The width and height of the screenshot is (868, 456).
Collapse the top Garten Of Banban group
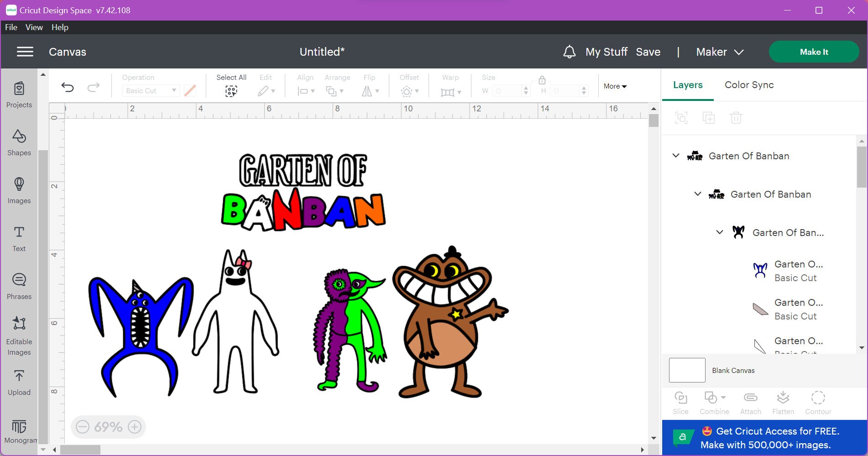tap(676, 156)
